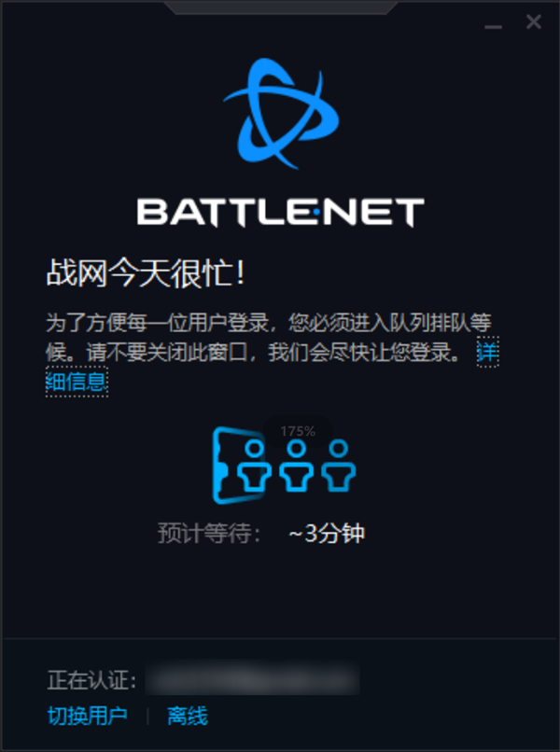
Task: Click the horizontal divider above 正在认证
Action: click(280, 638)
